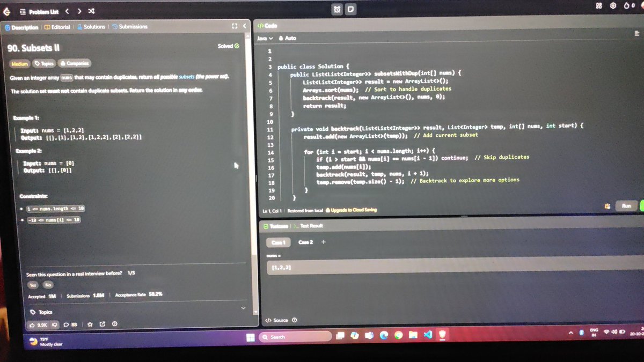Open the 88 comments discussion

point(70,324)
